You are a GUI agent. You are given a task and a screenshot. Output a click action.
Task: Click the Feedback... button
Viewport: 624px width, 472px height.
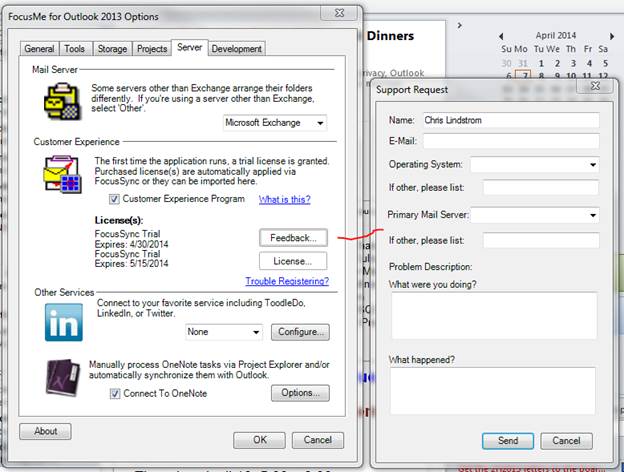293,238
